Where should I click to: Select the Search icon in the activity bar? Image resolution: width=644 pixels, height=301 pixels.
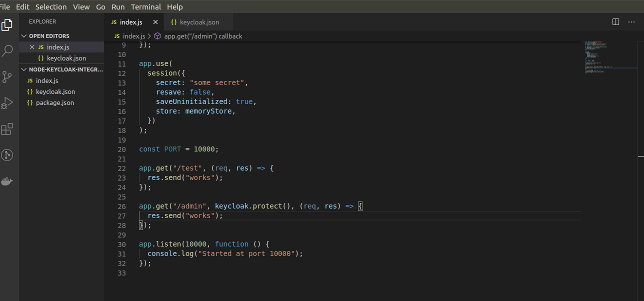click(7, 50)
